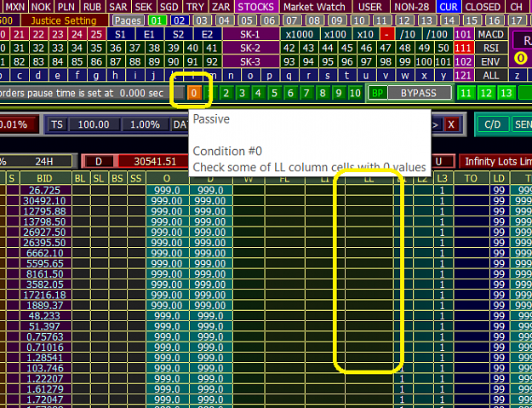The image size is (532, 408).
Task: Select the SK-3 button
Action: tap(250, 61)
